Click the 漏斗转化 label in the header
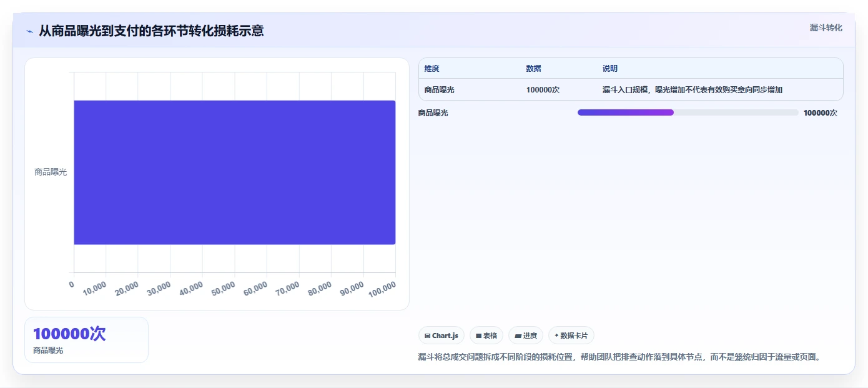 click(826, 27)
